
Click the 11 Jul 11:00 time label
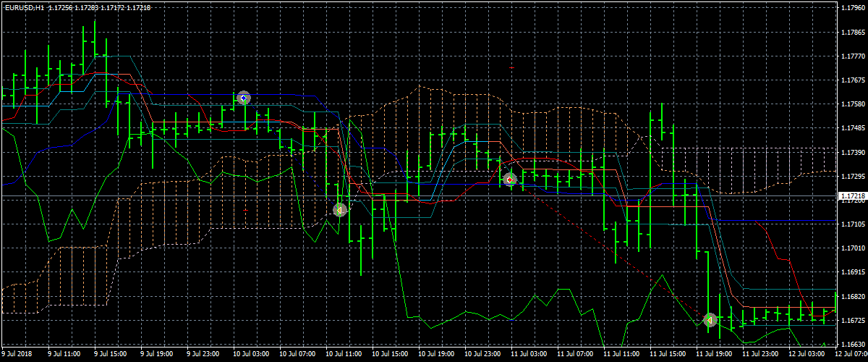[621, 355]
